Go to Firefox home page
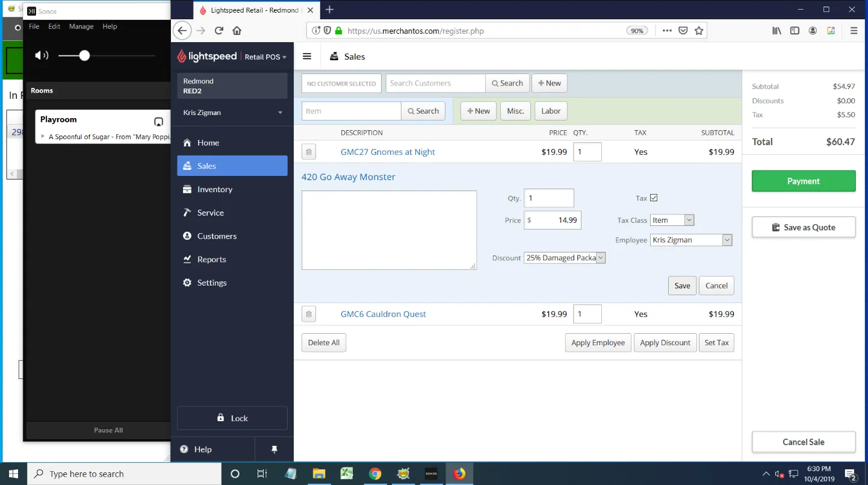This screenshot has width=868, height=485. pyautogui.click(x=237, y=31)
